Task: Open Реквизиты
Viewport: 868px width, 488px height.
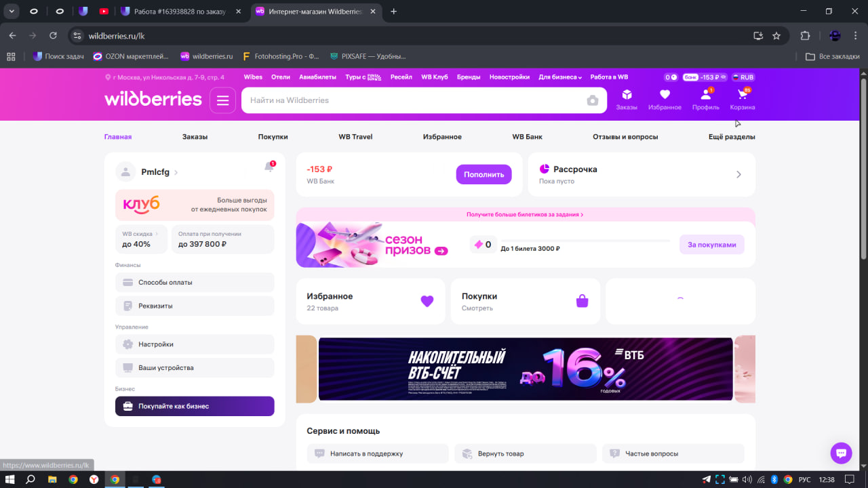Action: click(195, 306)
